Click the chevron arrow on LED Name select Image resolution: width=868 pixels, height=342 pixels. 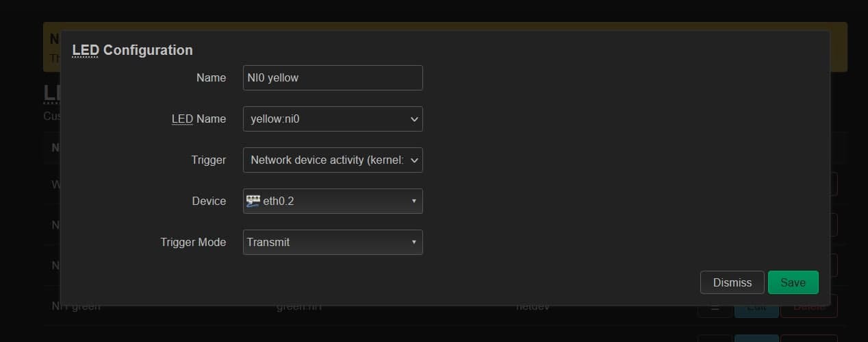[413, 119]
